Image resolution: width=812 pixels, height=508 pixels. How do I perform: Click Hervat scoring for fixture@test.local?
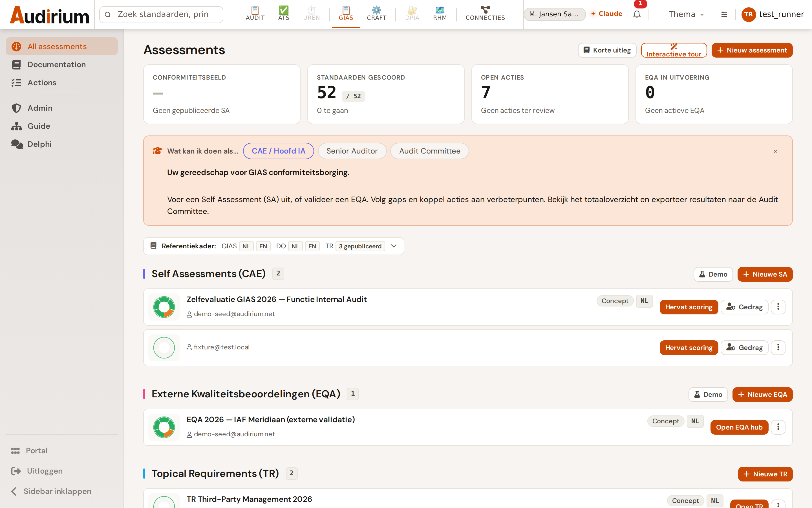pyautogui.click(x=689, y=348)
